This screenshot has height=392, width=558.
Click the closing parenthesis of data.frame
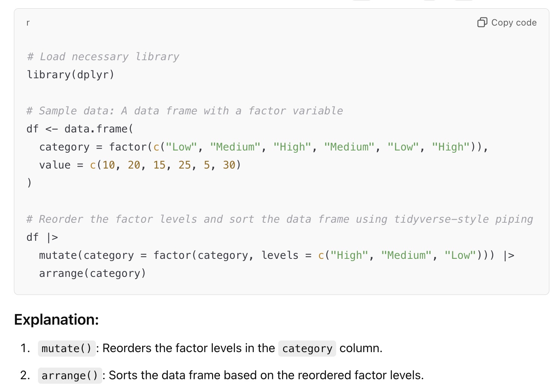29,183
